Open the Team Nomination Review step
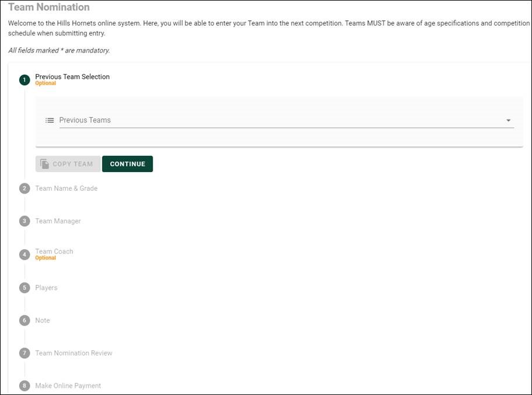Viewport: 532px width, 395px height. 73,353
